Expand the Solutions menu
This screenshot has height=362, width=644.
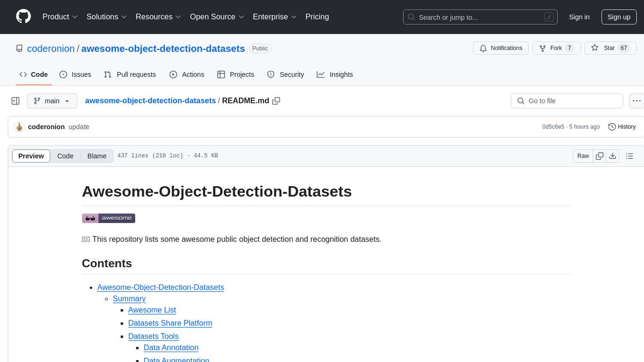[x=107, y=17]
